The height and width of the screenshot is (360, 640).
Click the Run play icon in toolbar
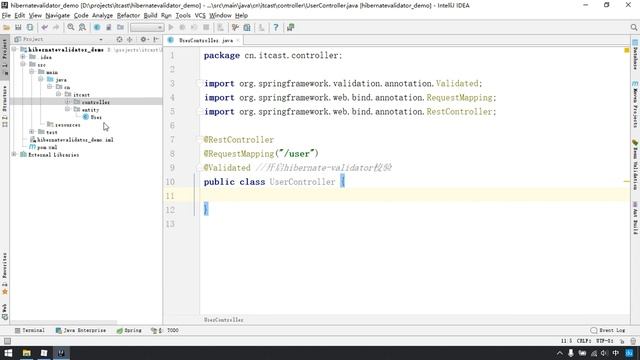(171, 27)
